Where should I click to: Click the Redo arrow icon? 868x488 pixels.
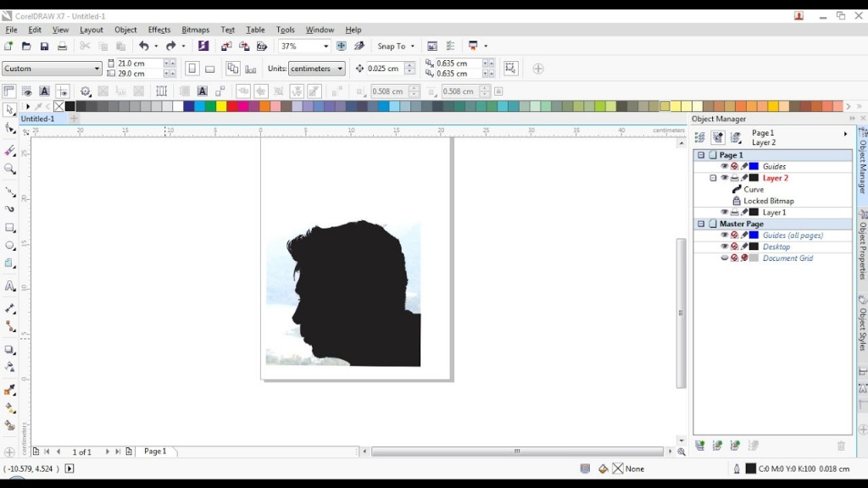pyautogui.click(x=170, y=46)
